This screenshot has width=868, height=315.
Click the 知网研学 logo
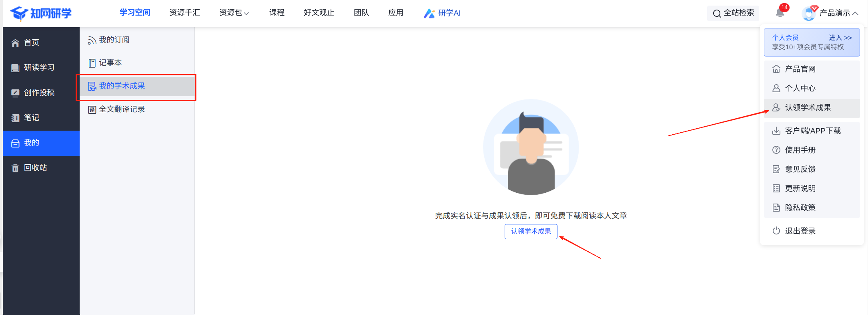(41, 13)
